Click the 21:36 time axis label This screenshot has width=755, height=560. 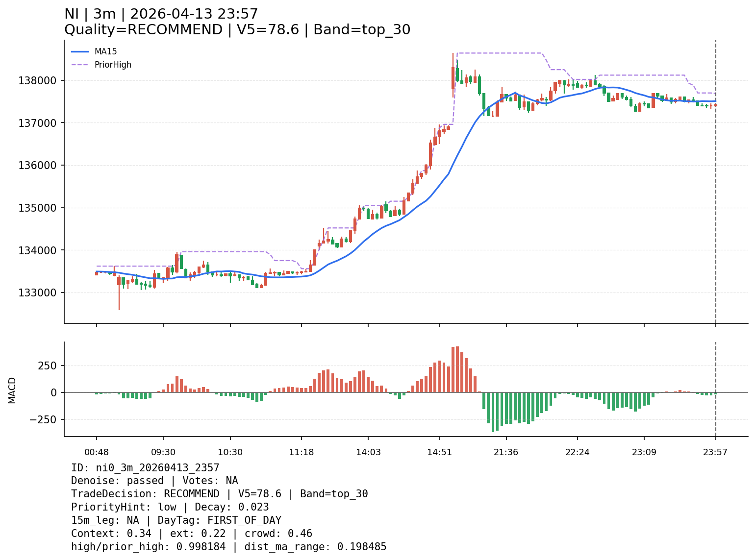point(506,452)
